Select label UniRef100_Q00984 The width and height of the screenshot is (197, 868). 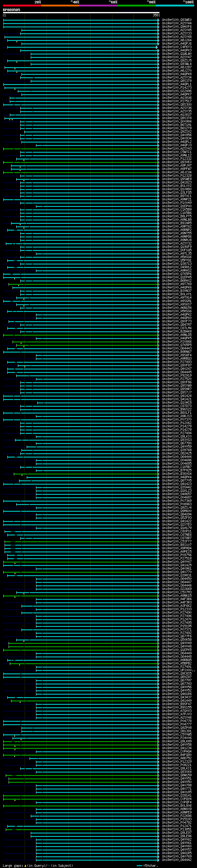pos(177,122)
